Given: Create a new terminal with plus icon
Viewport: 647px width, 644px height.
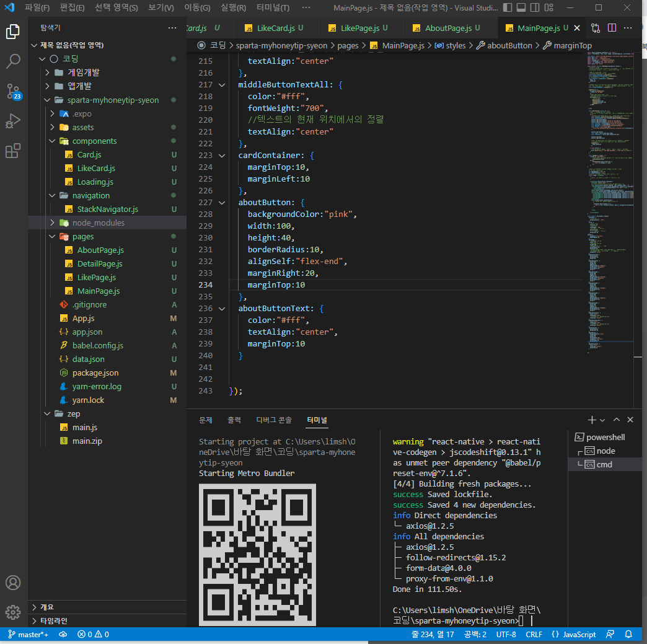Looking at the screenshot, I should click(x=592, y=420).
